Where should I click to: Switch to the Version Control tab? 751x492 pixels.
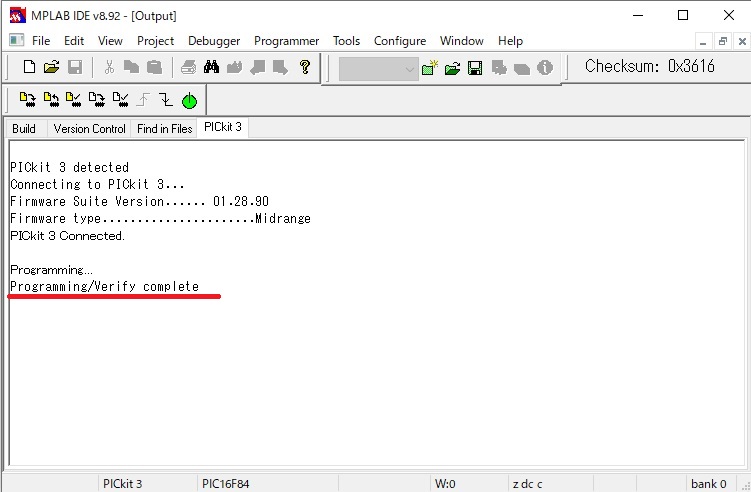[x=89, y=128]
